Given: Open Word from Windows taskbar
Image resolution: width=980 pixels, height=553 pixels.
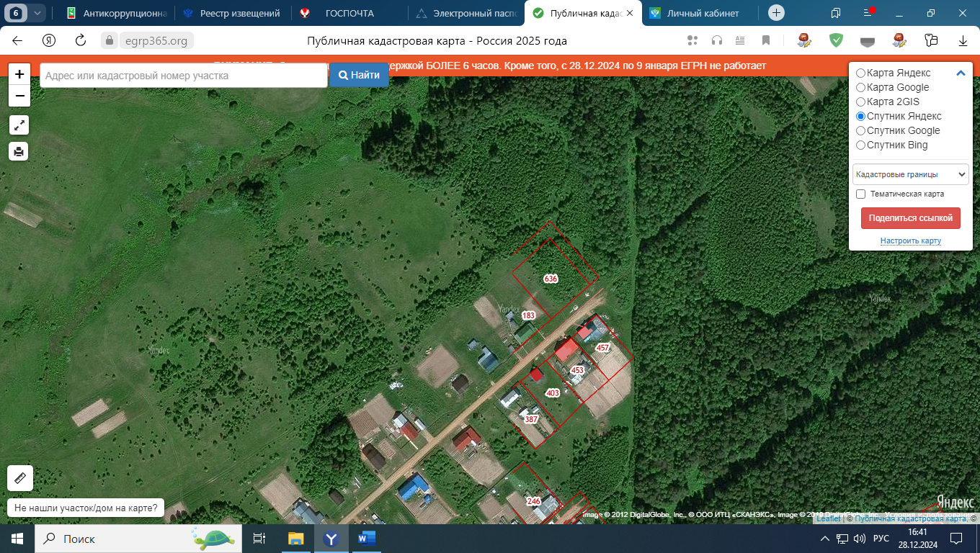Looking at the screenshot, I should (x=367, y=539).
